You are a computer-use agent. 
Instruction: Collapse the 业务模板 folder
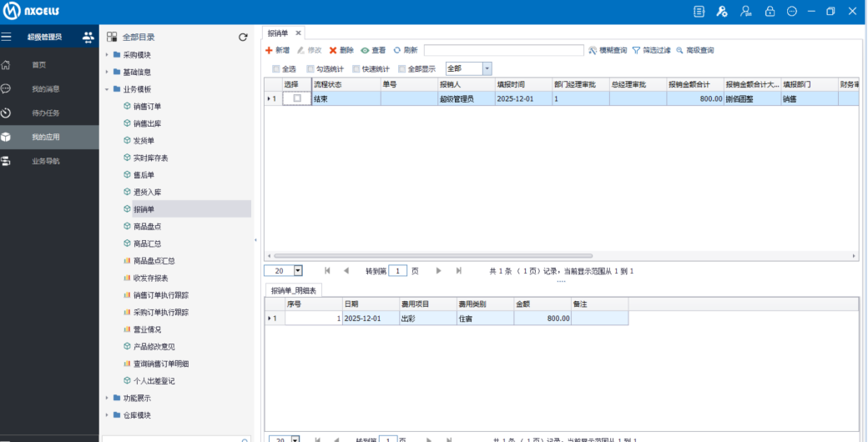pyautogui.click(x=107, y=89)
